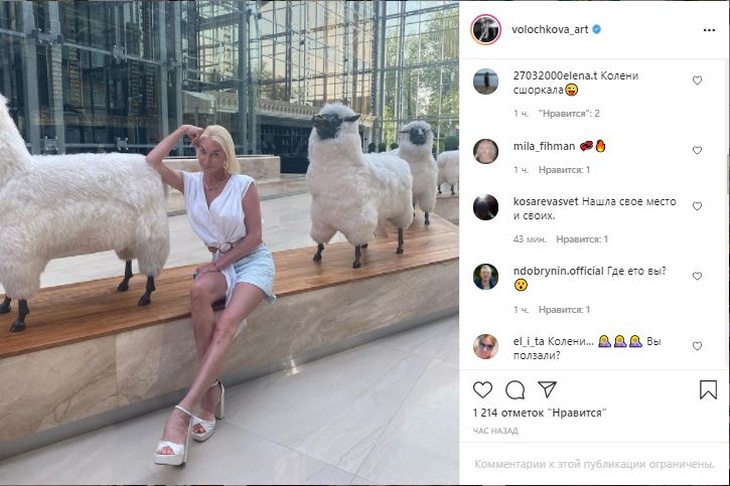Viewport: 730px width, 486px height.
Task: Open the three-dot more options menu
Action: [709, 30]
